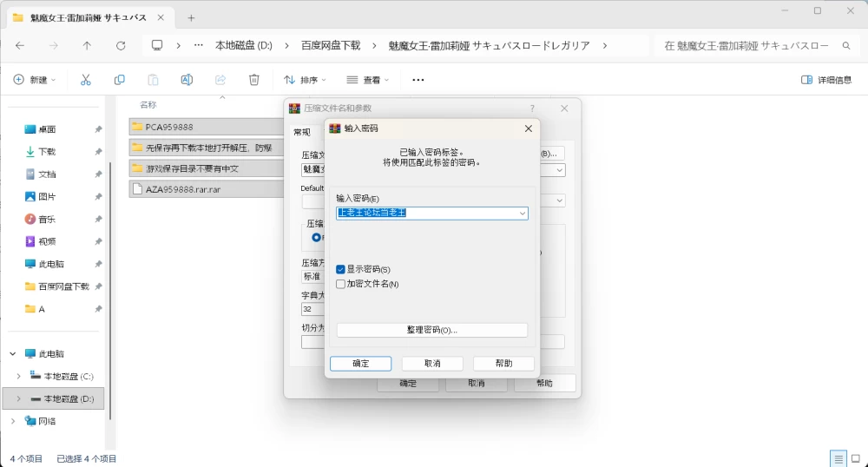Click the 名称 column header
The height and width of the screenshot is (467, 868).
(148, 105)
